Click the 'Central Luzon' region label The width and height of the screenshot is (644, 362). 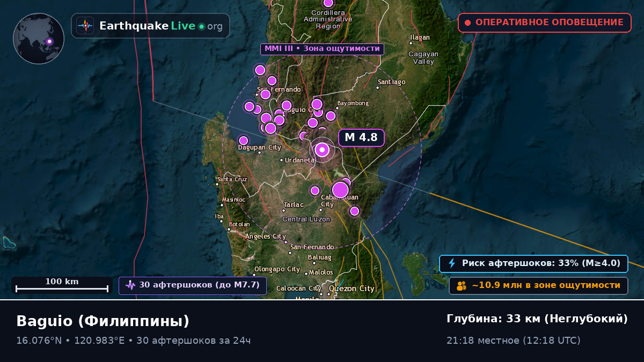click(306, 219)
